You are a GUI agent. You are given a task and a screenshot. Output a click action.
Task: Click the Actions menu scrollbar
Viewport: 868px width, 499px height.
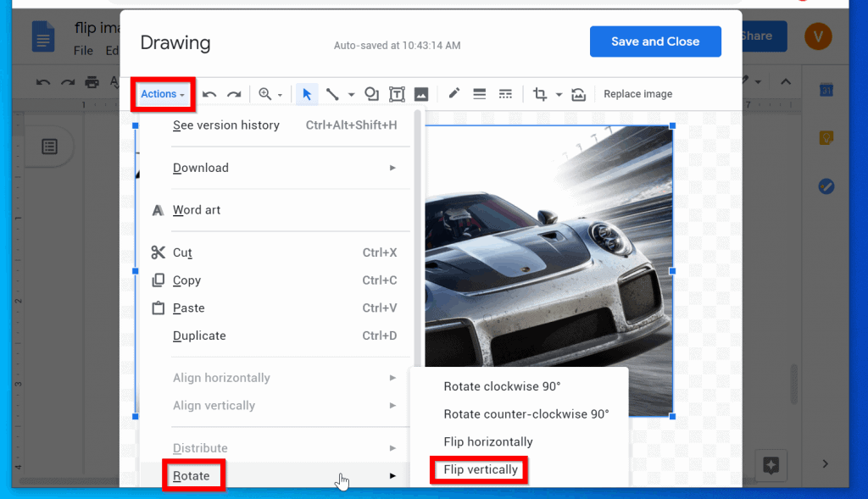pyautogui.click(x=417, y=238)
